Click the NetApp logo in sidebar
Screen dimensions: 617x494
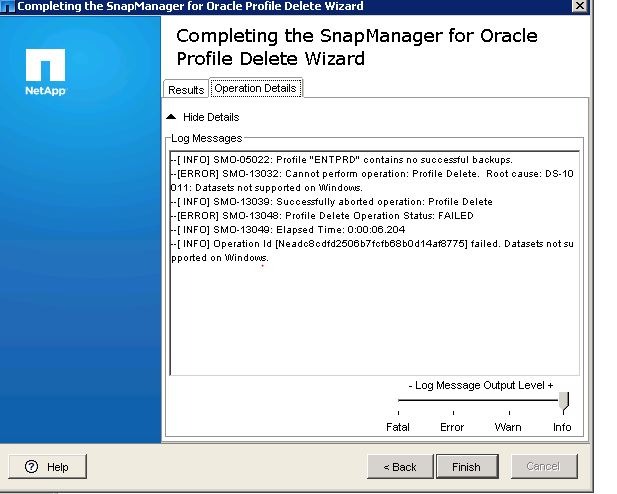(x=45, y=72)
